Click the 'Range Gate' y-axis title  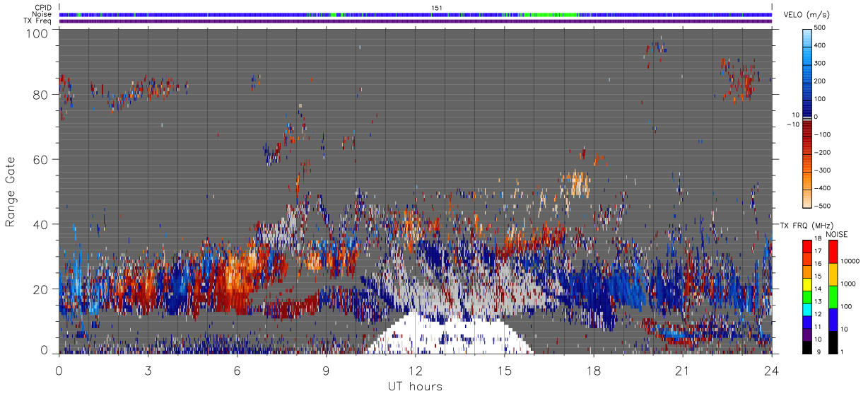pos(11,193)
